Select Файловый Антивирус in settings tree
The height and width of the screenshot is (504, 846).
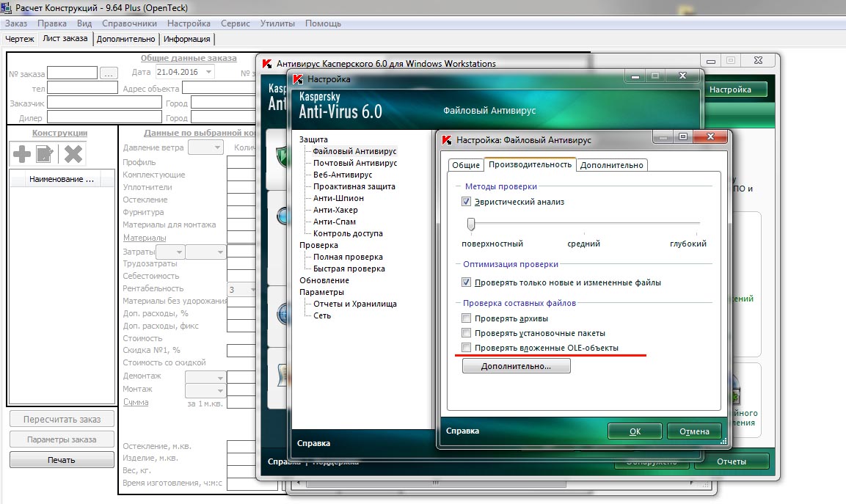[354, 151]
